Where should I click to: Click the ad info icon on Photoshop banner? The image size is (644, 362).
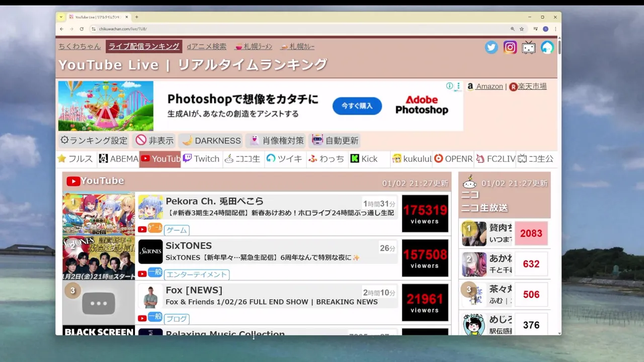pyautogui.click(x=449, y=86)
